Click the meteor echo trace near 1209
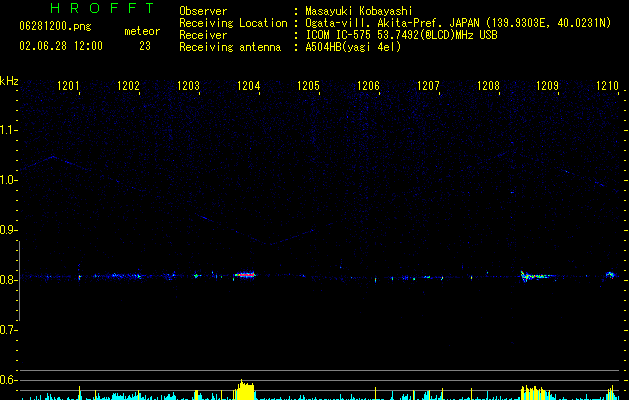629x400 pixels. coord(538,276)
